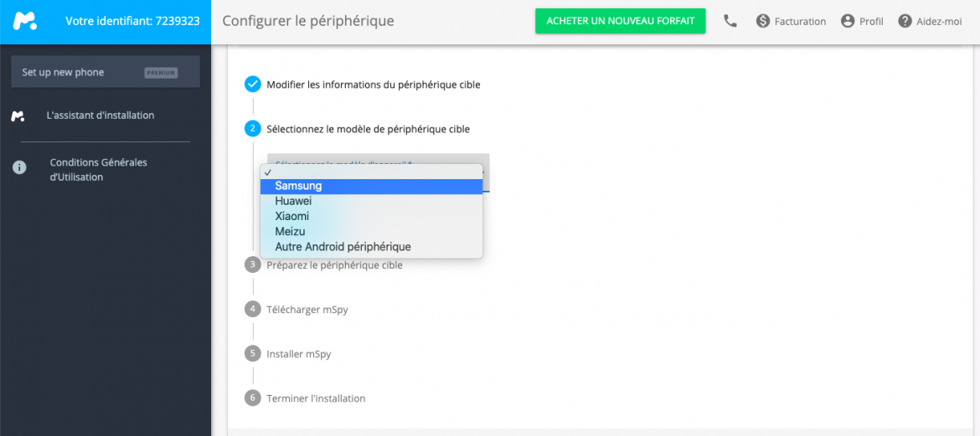Click the step 6 circle icon
The image size is (980, 436).
[x=252, y=398]
